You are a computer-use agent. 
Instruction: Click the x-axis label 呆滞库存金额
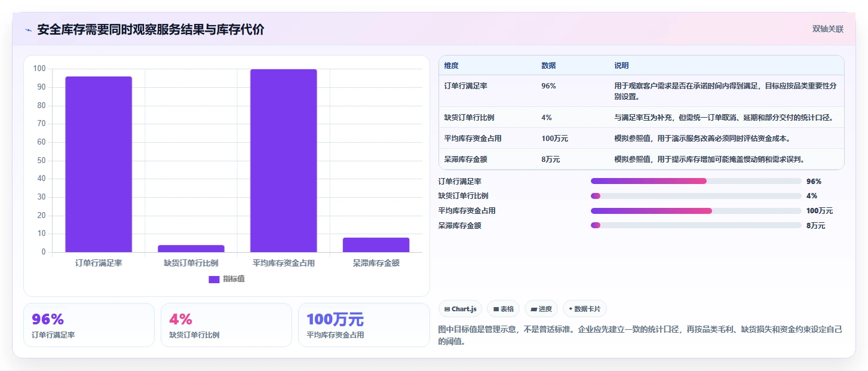click(376, 263)
